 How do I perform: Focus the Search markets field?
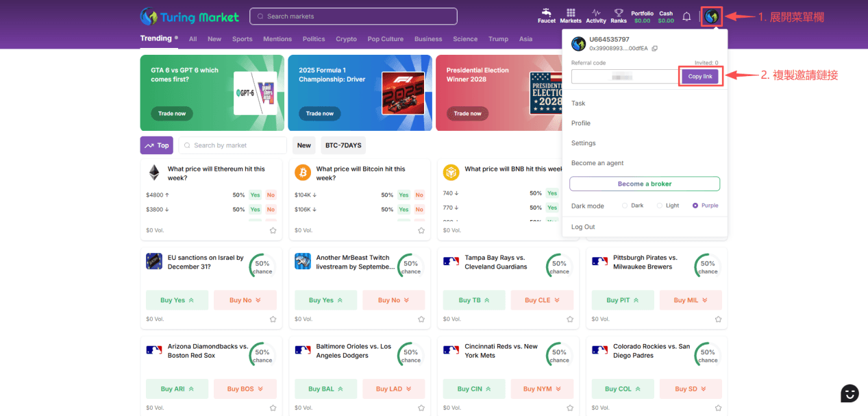pos(354,16)
